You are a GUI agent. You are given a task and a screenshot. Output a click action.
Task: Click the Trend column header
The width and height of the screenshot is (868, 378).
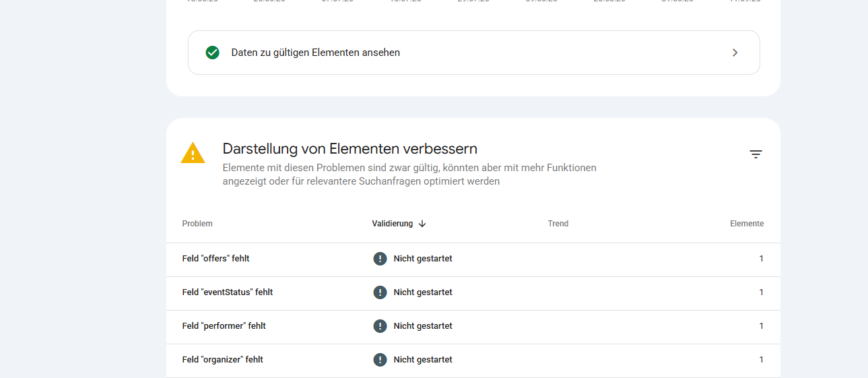click(x=558, y=224)
